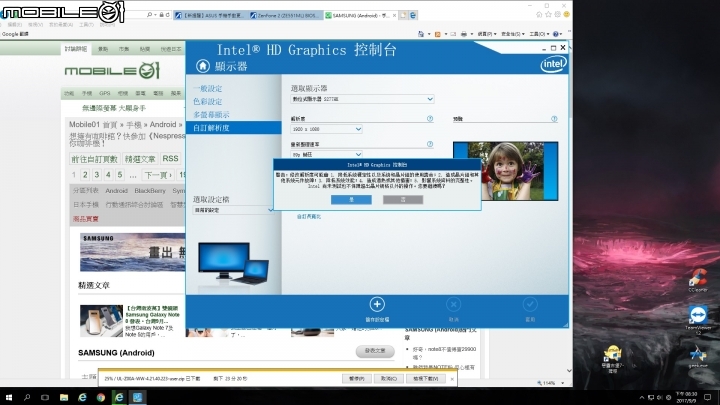Open the 網頁(P) dropdown in IE command bar
The image size is (720, 405).
point(487,34)
